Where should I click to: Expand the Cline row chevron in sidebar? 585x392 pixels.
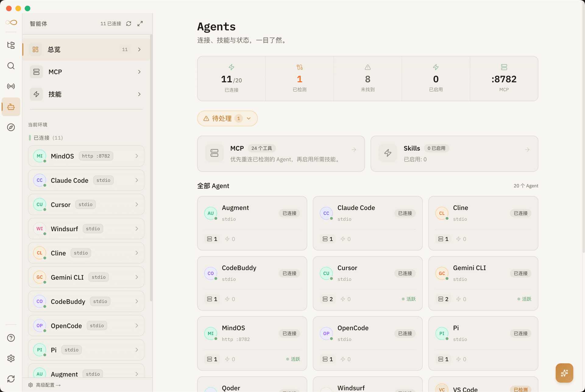[137, 253]
